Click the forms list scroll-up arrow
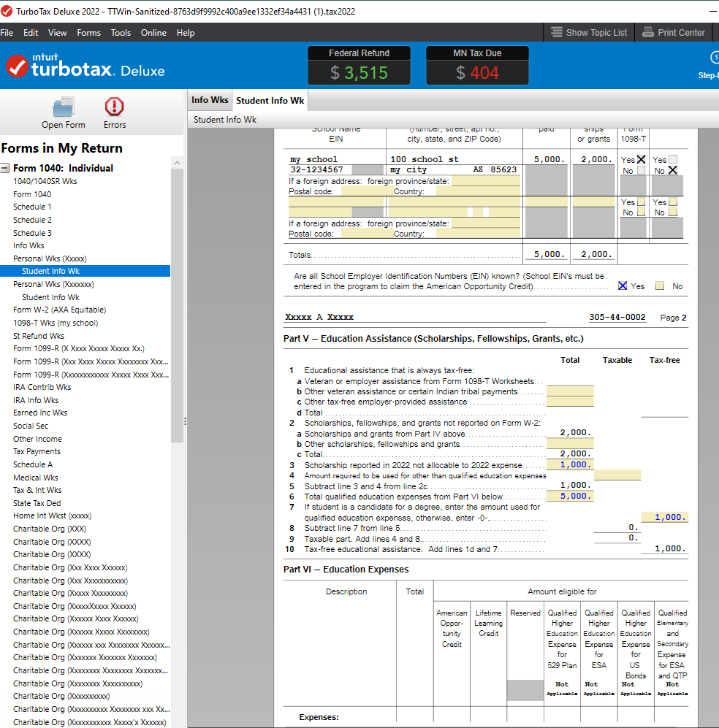This screenshot has width=719, height=728. pyautogui.click(x=177, y=163)
